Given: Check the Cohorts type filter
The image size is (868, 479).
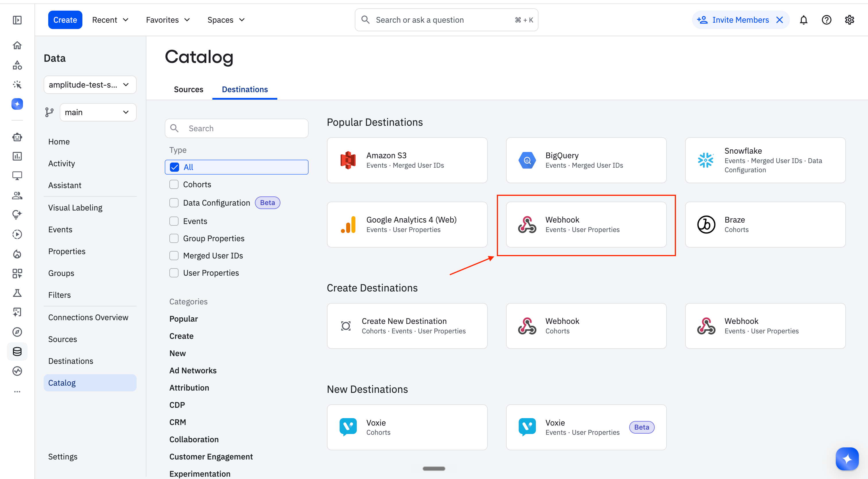Looking at the screenshot, I should 174,184.
